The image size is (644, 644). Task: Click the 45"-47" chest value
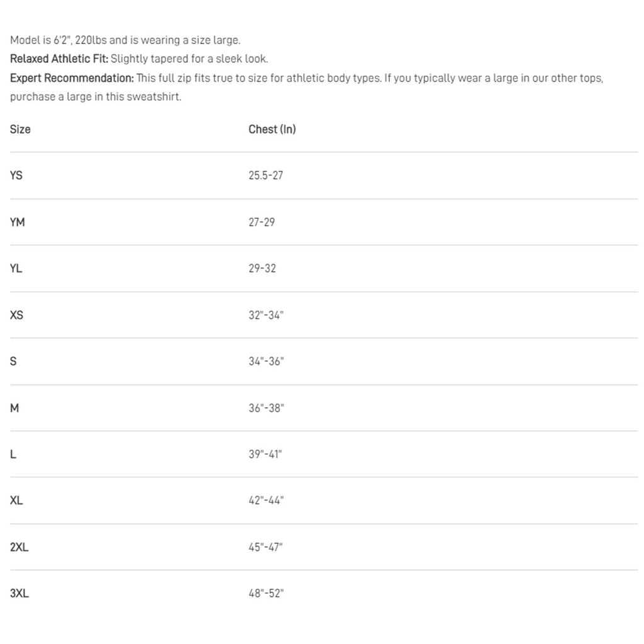pyautogui.click(x=265, y=547)
